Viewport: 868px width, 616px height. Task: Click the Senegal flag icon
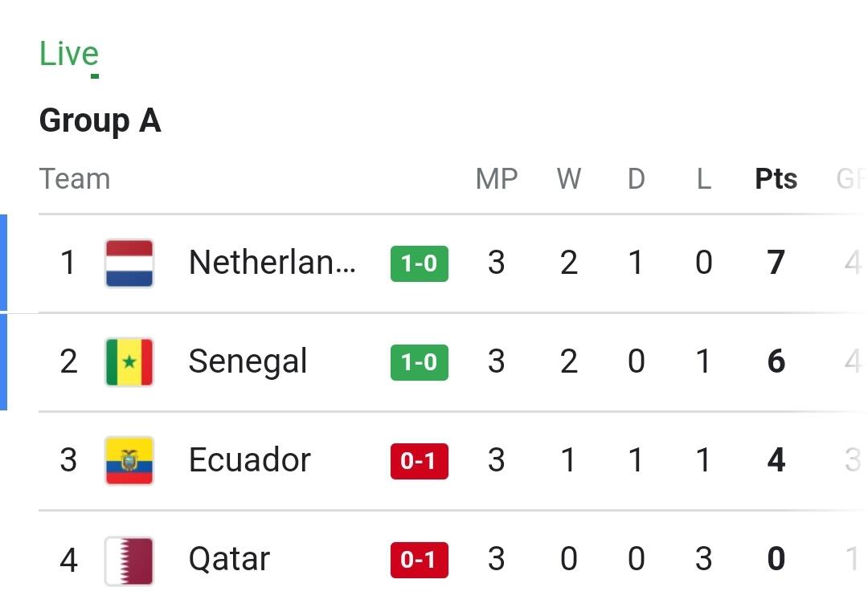click(x=129, y=362)
